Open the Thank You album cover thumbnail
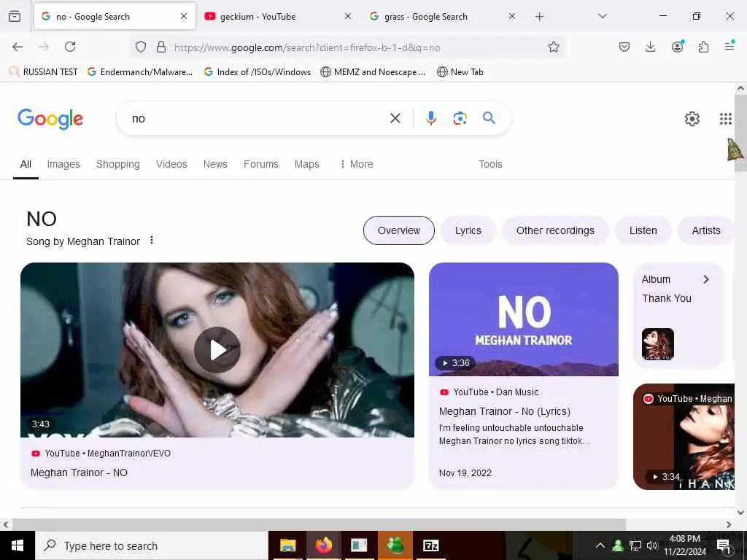The height and width of the screenshot is (560, 747). pyautogui.click(x=658, y=344)
